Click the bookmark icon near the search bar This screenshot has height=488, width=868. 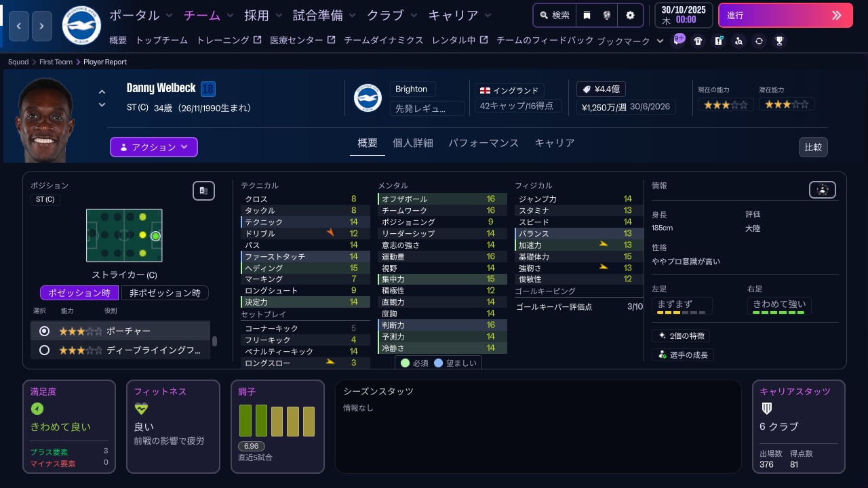587,15
